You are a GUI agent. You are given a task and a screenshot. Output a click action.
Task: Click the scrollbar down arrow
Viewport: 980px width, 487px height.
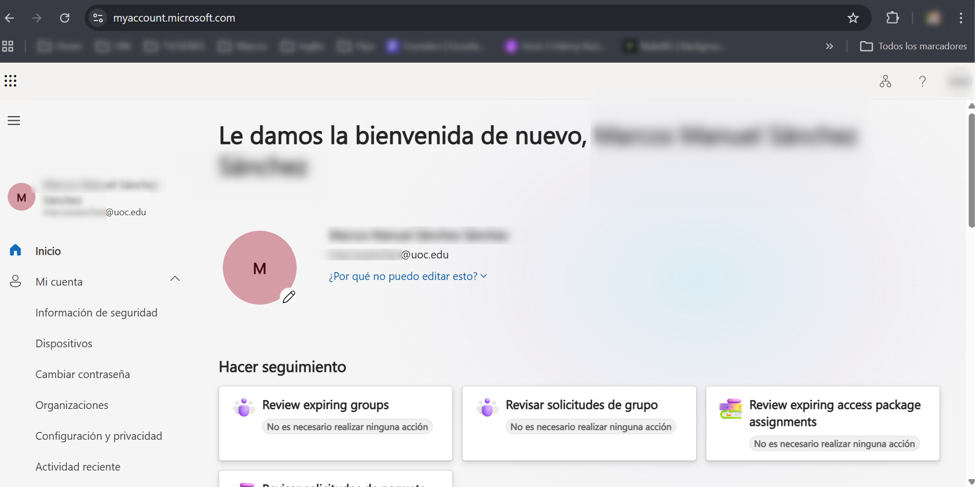971,482
